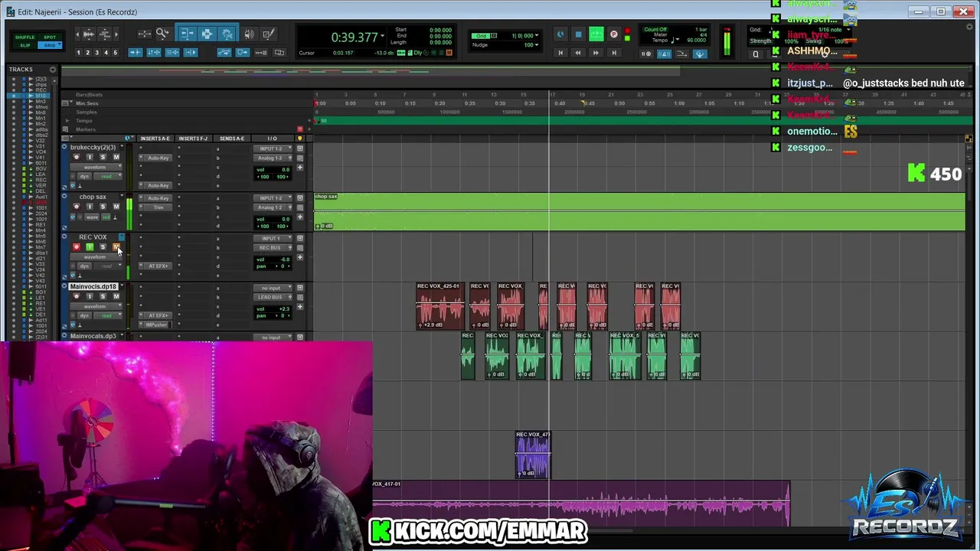Select the Selector tool in the toolbar
Viewport: 980px width, 551px height.
click(207, 34)
